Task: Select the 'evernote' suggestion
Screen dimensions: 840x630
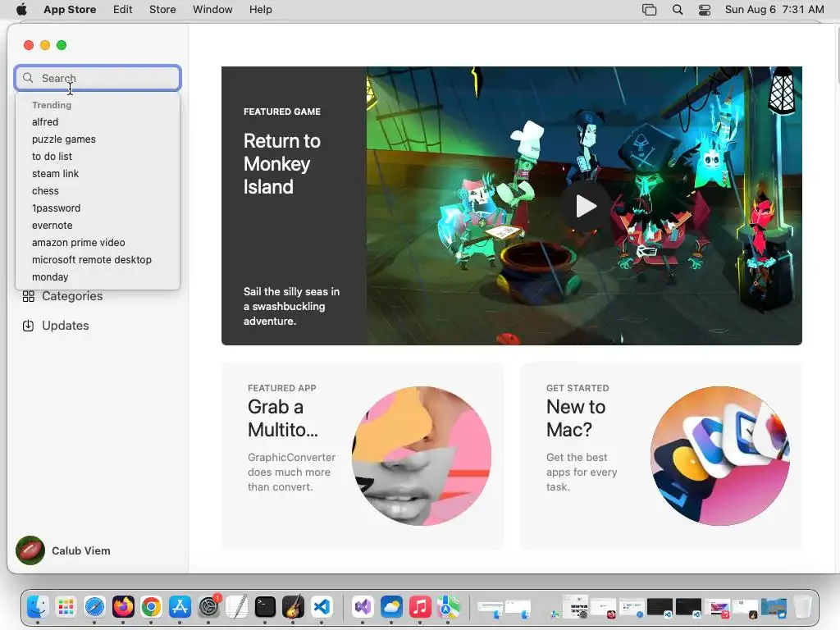Action: 52,225
